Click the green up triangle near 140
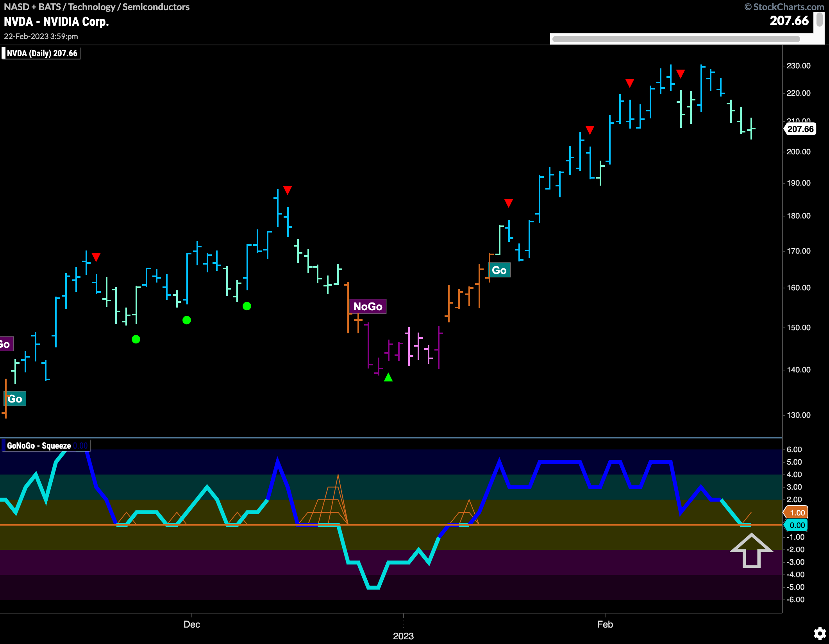The height and width of the screenshot is (644, 829). pos(388,377)
